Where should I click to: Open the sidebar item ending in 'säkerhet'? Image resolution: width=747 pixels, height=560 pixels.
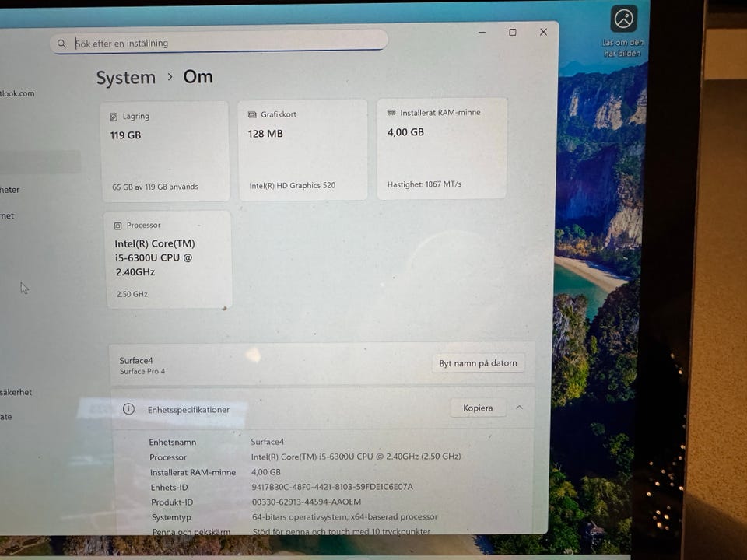tap(16, 392)
